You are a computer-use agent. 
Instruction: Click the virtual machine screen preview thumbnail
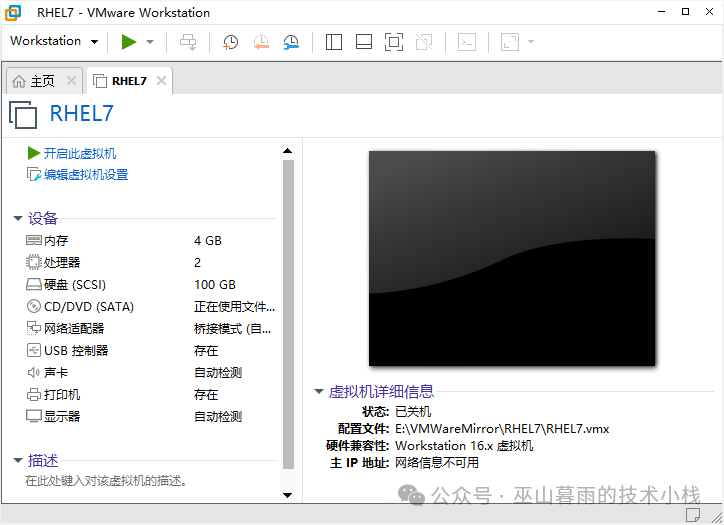(512, 258)
